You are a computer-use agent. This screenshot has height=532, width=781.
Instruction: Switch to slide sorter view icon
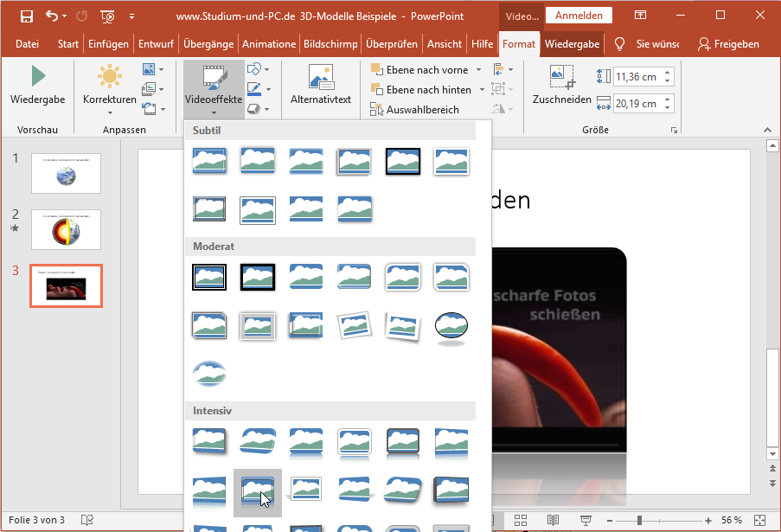[x=521, y=521]
